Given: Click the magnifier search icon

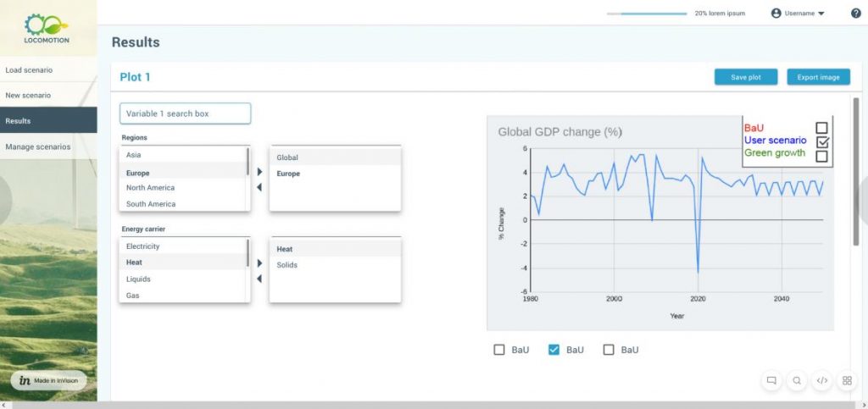Looking at the screenshot, I should coord(797,380).
